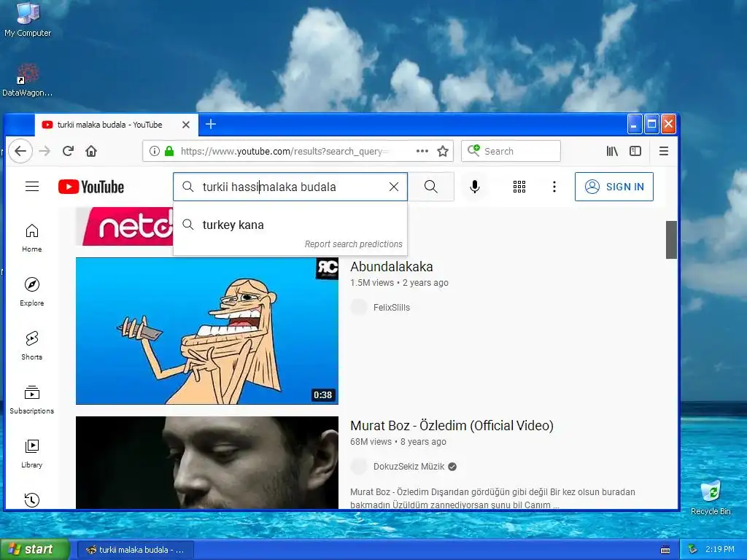Select the turkii malaka budala YouTube tab
This screenshot has height=560, width=747.
[116, 125]
